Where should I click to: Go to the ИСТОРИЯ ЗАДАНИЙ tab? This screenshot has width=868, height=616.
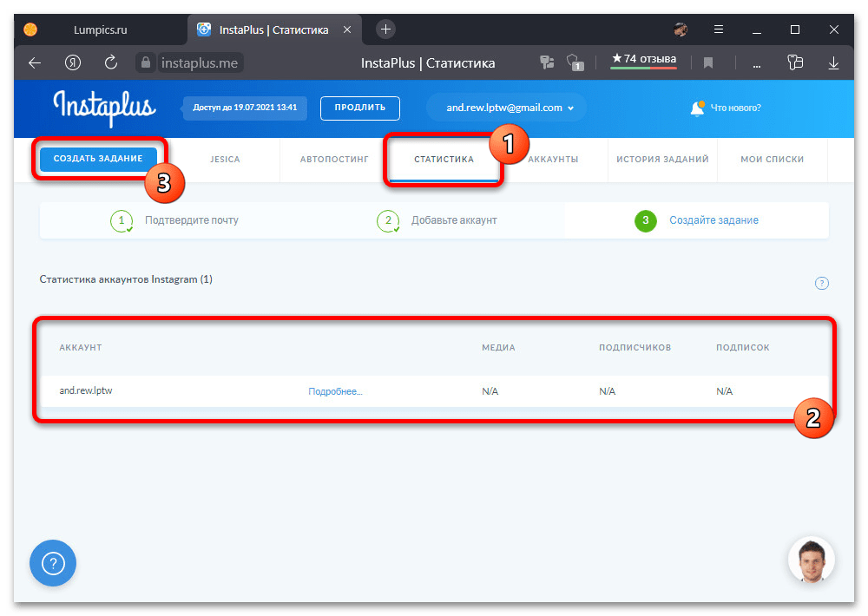coord(662,160)
